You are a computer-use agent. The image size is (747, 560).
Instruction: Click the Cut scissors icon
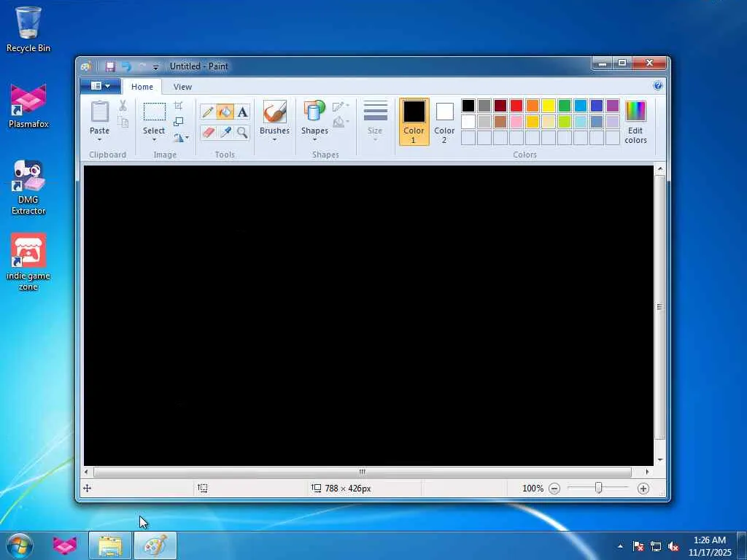tap(123, 106)
